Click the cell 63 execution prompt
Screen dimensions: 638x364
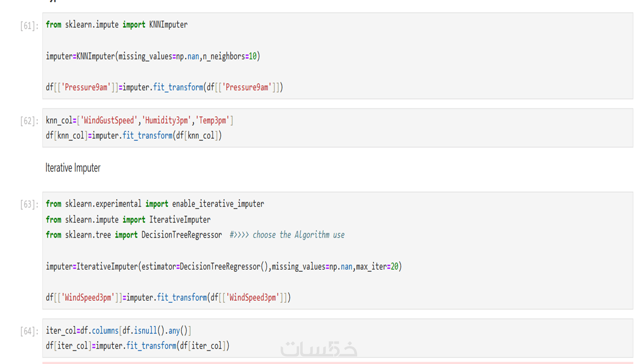click(29, 205)
